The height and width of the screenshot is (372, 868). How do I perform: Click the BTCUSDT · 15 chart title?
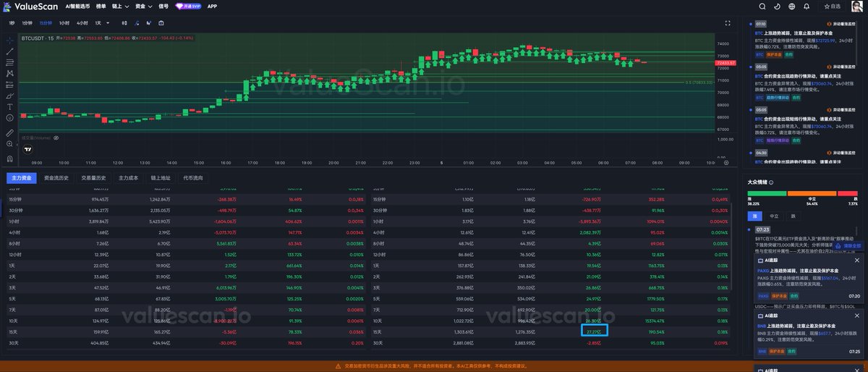[x=38, y=38]
